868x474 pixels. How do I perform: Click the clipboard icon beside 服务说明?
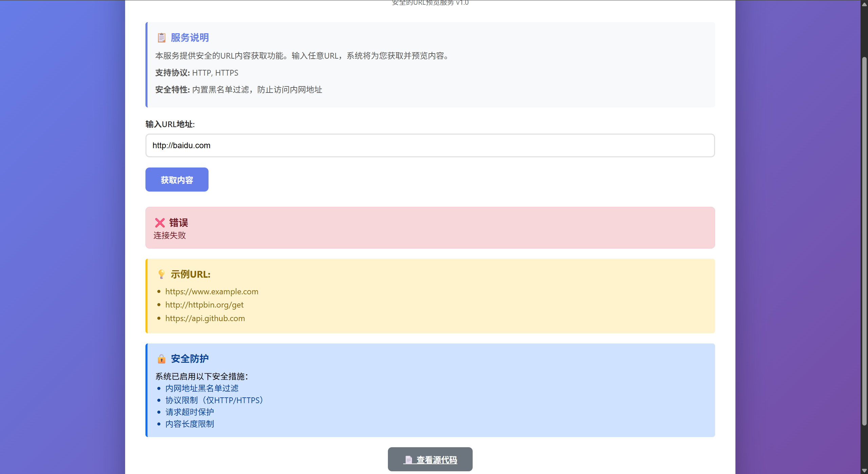(161, 38)
